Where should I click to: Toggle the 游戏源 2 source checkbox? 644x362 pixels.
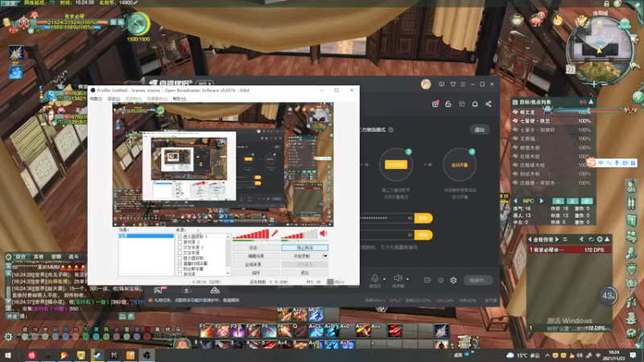(x=180, y=242)
